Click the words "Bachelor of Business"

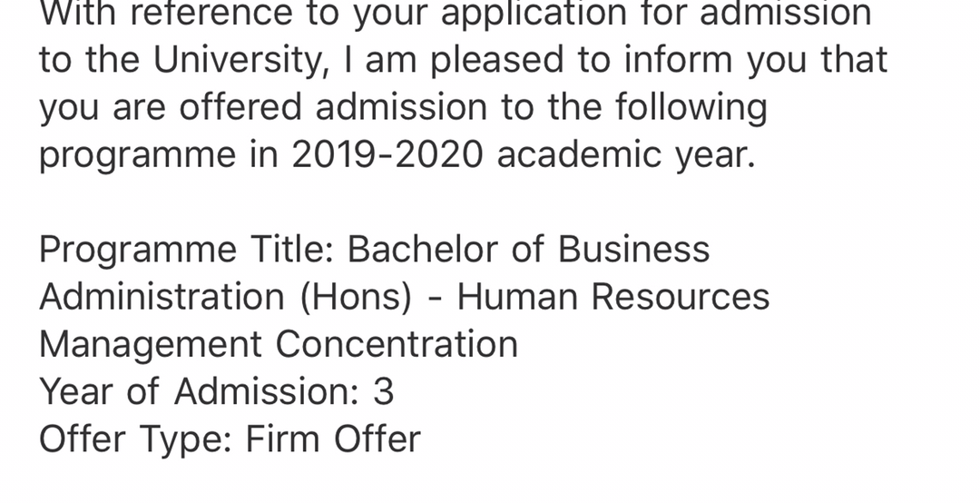coord(529,249)
